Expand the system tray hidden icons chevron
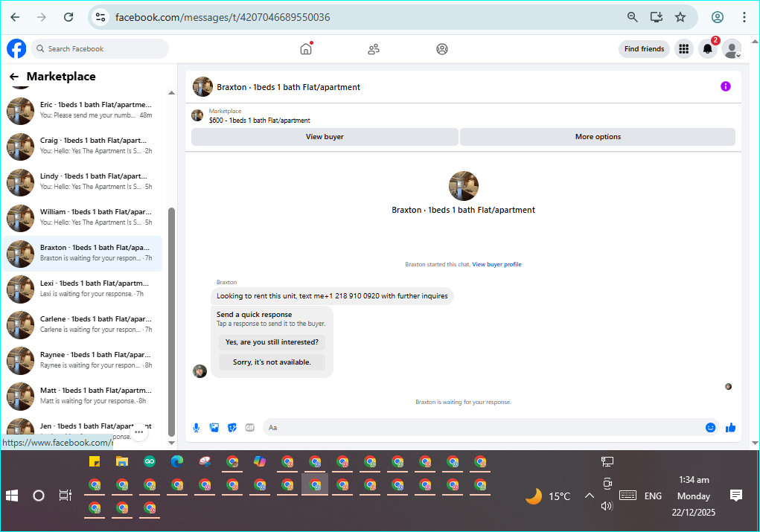This screenshot has width=760, height=532. (590, 496)
